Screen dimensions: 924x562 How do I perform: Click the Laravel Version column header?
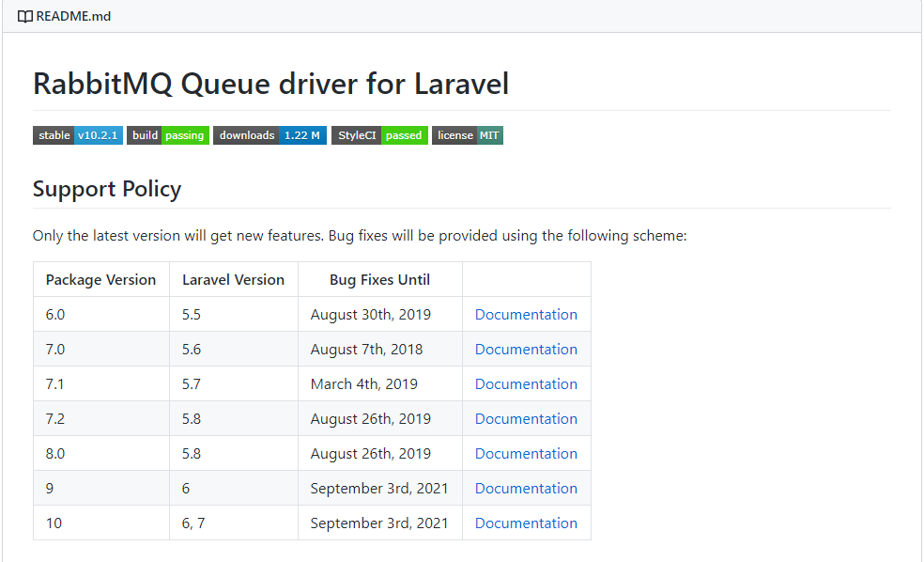[233, 280]
